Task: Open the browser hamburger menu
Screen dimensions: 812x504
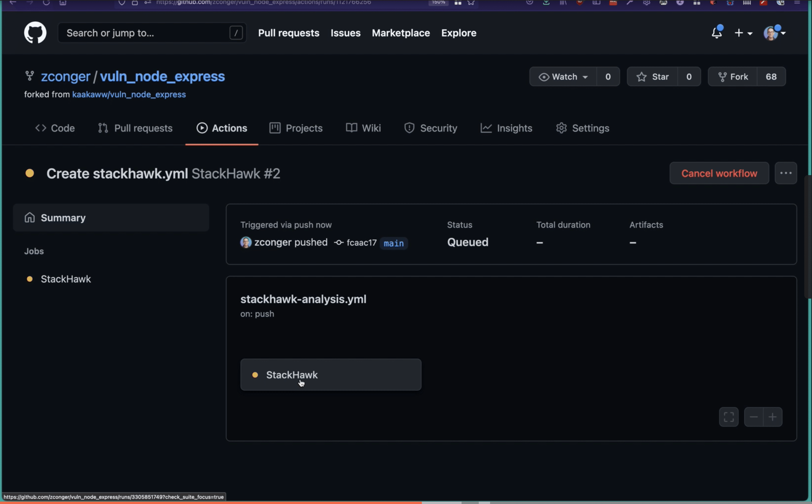Action: coord(797,3)
